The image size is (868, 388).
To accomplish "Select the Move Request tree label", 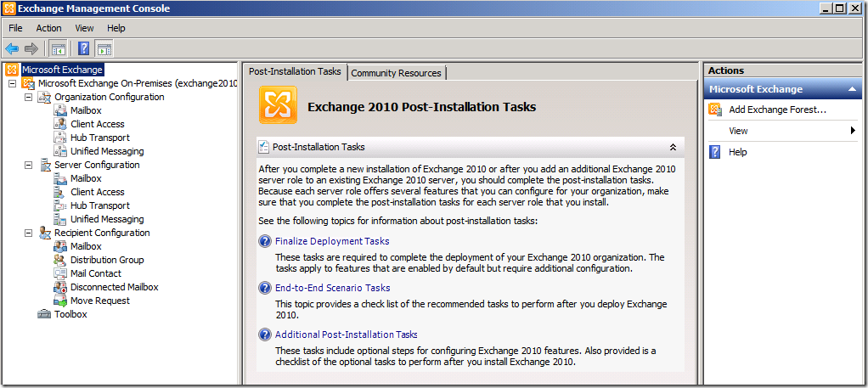I will pyautogui.click(x=100, y=301).
